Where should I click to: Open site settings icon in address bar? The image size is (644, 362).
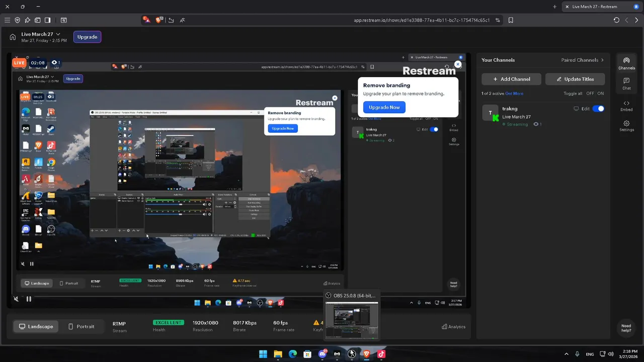click(498, 20)
